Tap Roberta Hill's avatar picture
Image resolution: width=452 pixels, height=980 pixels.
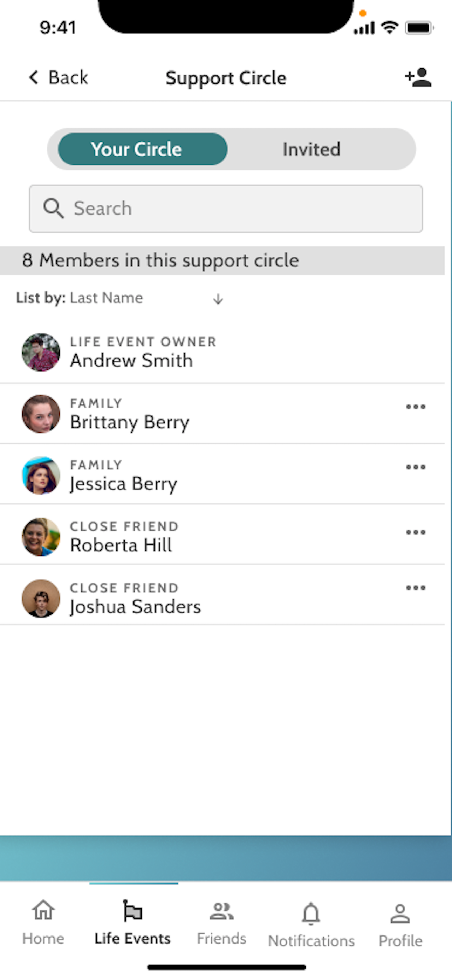[41, 537]
